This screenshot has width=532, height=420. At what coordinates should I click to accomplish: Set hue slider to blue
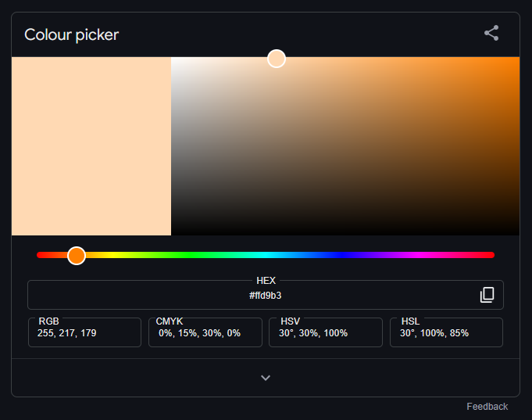coord(341,255)
